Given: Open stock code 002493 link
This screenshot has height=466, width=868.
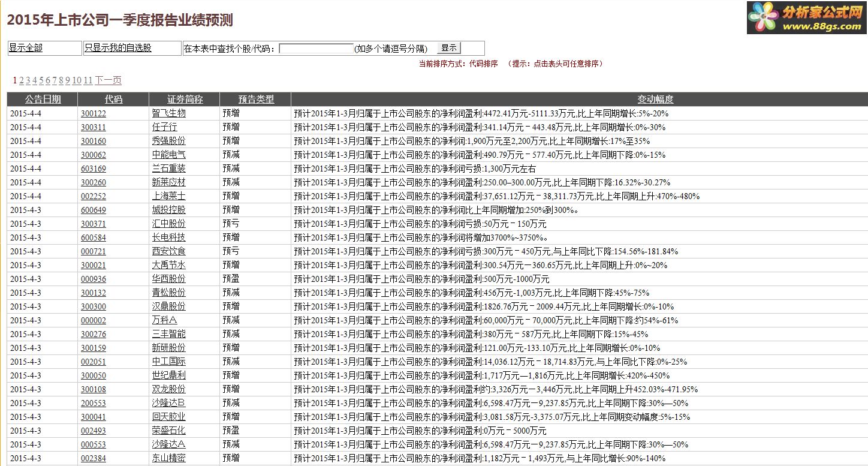Looking at the screenshot, I should [94, 431].
